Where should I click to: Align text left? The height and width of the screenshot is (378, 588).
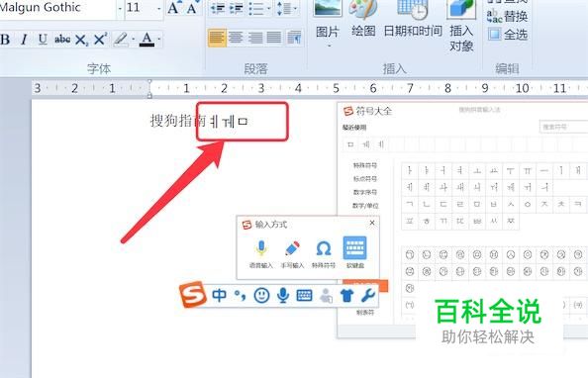pos(217,38)
